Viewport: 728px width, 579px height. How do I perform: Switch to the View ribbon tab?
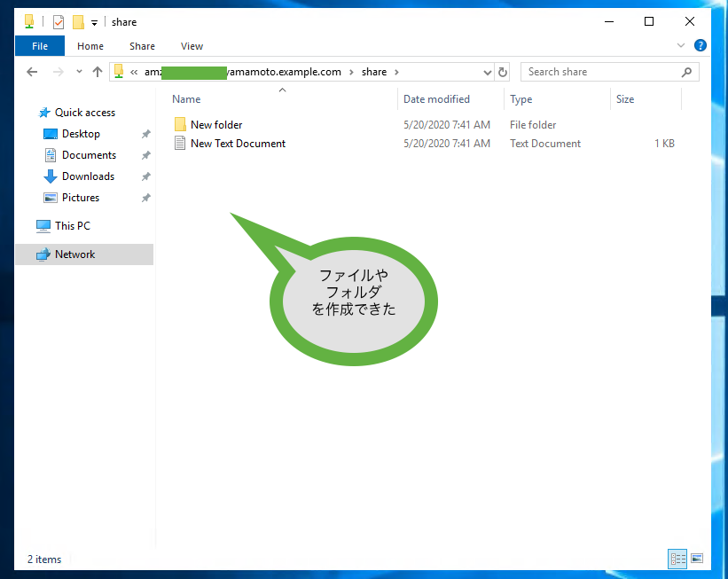(192, 46)
